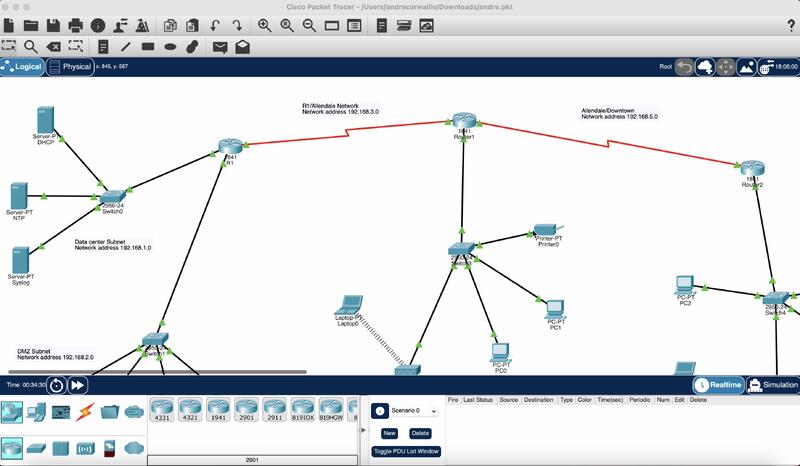Pick the 2911 router model
The height and width of the screenshot is (466, 800).
(x=274, y=410)
